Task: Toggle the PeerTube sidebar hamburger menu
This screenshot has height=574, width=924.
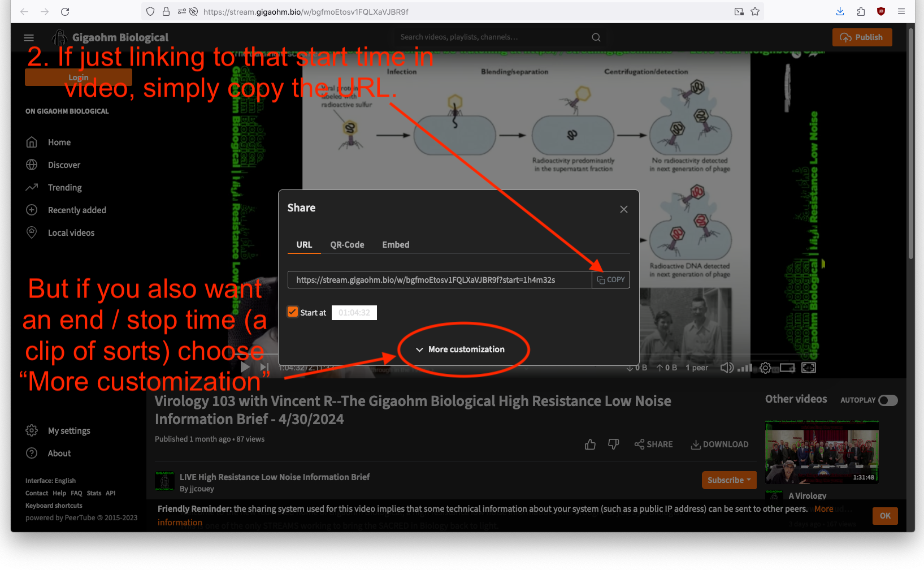Action: 29,38
